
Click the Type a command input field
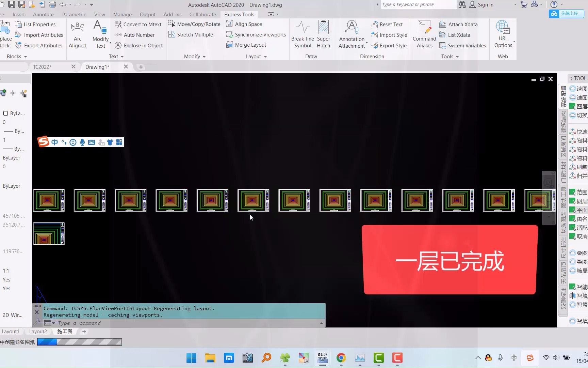tap(136, 323)
